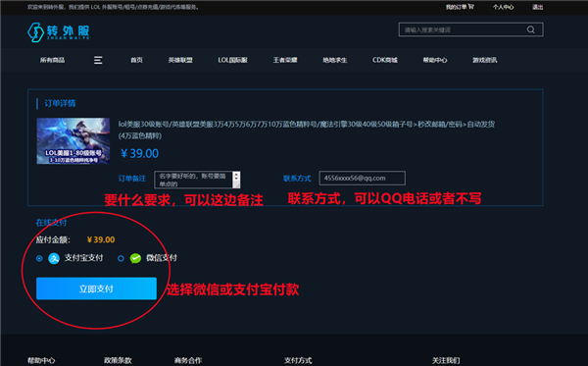Open the 游戏资讯 nav item
The width and height of the screenshot is (588, 366).
point(484,60)
